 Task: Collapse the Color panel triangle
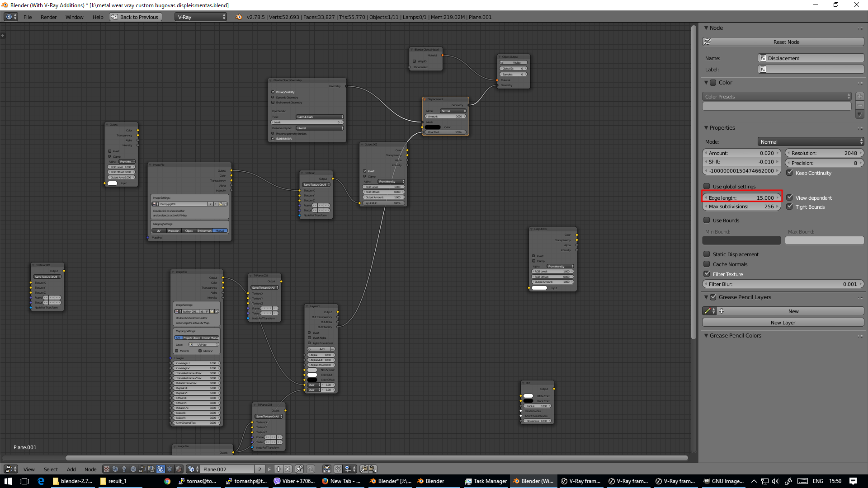(706, 83)
